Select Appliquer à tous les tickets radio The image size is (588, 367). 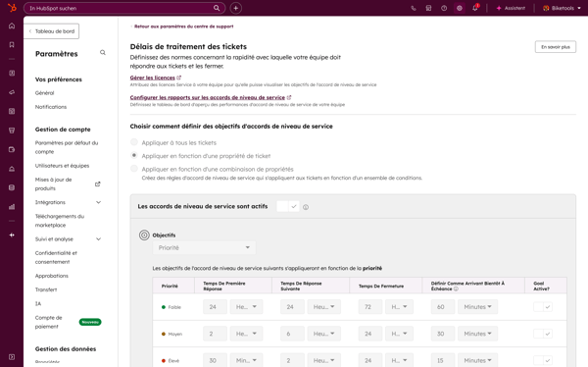[x=134, y=142]
